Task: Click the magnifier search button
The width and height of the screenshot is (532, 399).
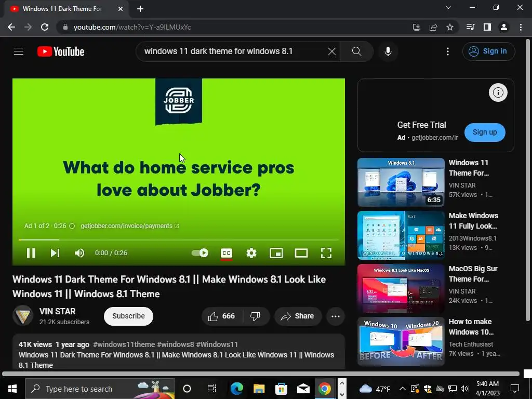Action: (356, 51)
